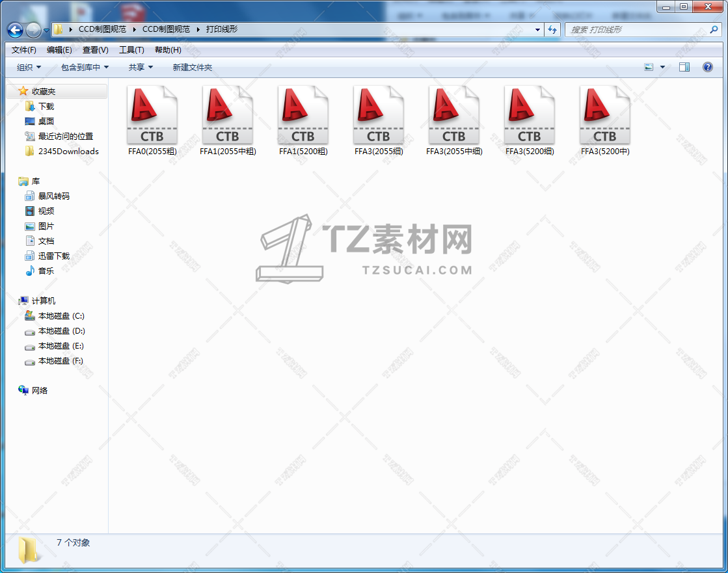Open the 包含到库中 dropdown

[85, 67]
